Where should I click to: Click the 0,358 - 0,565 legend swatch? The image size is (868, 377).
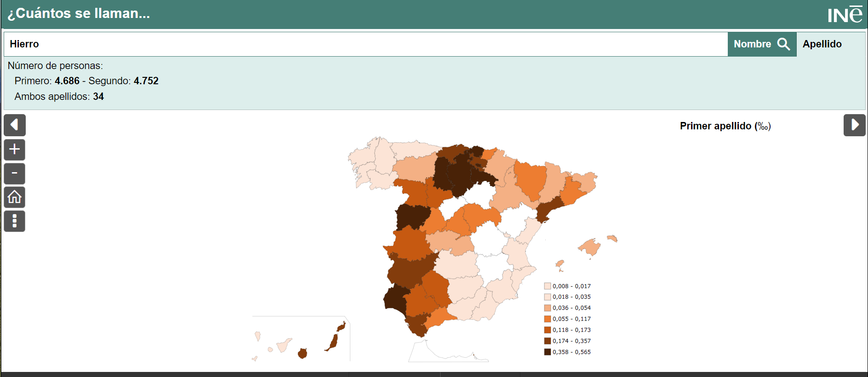click(548, 352)
